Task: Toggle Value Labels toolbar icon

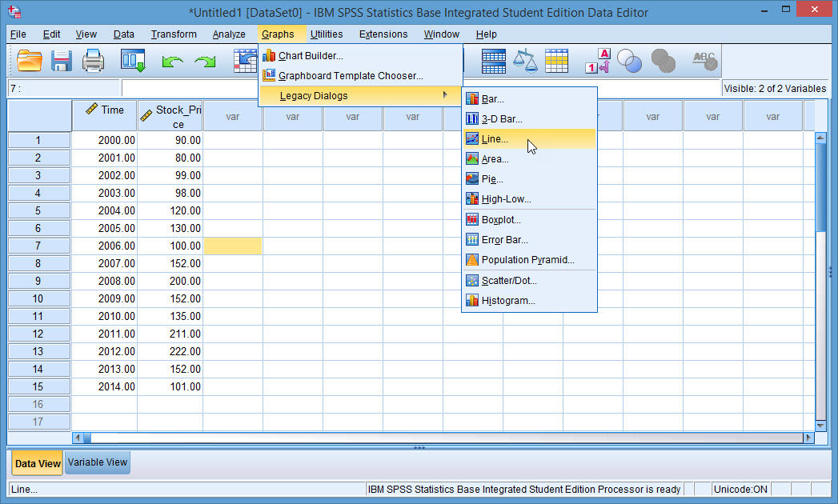Action: click(598, 60)
